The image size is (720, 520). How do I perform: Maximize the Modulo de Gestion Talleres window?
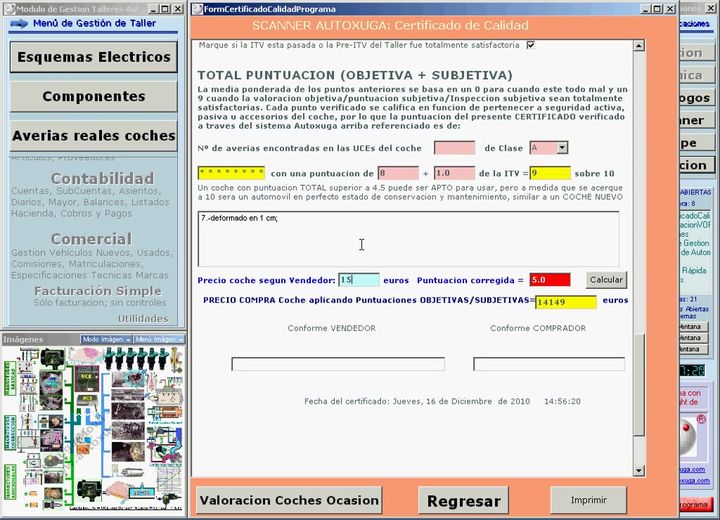pyautogui.click(x=165, y=9)
